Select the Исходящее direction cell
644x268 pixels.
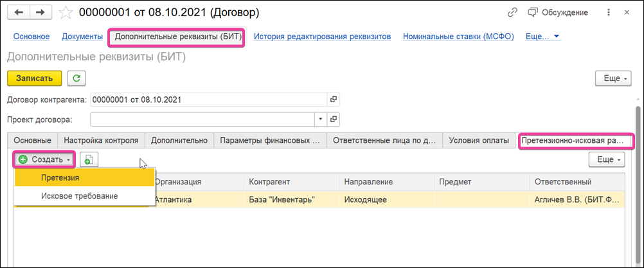(x=386, y=199)
